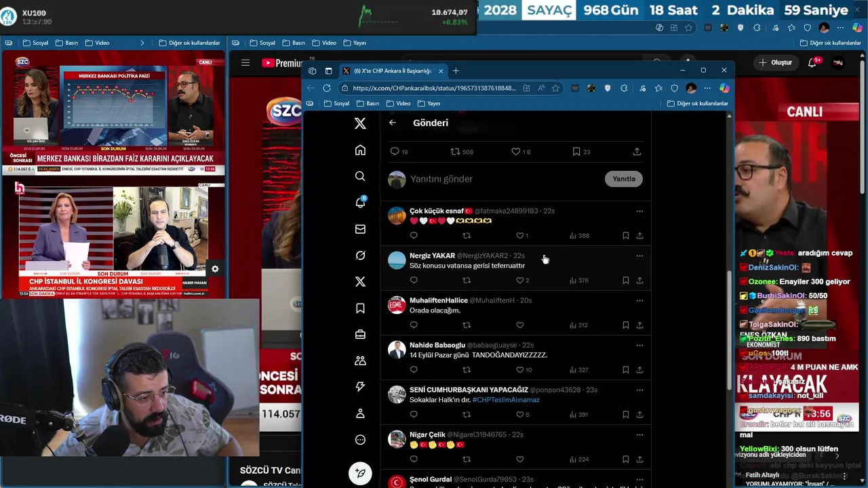
Task: Open Bookmarks icon in X sidebar
Action: [x=360, y=308]
